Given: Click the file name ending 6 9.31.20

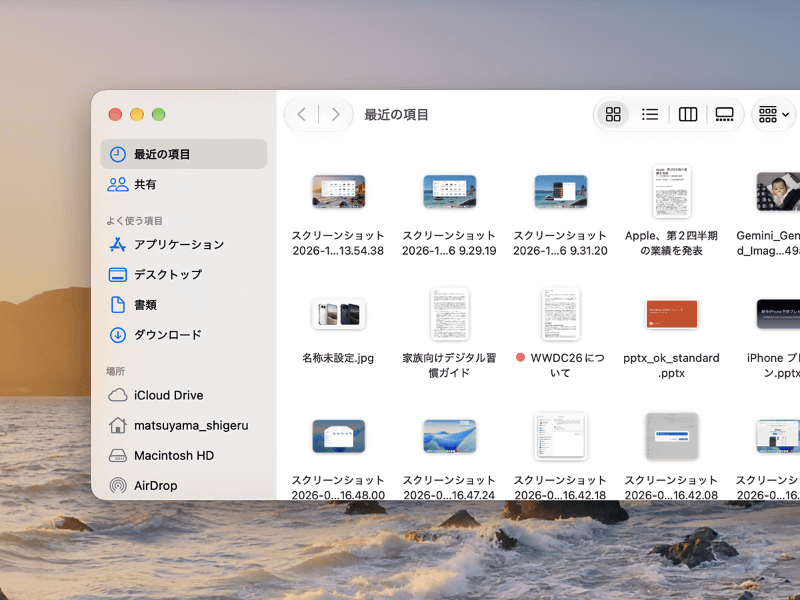Looking at the screenshot, I should [560, 243].
